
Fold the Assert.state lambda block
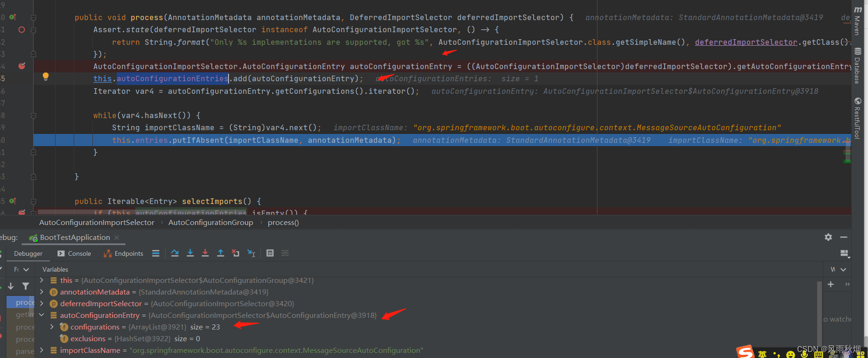tap(34, 29)
